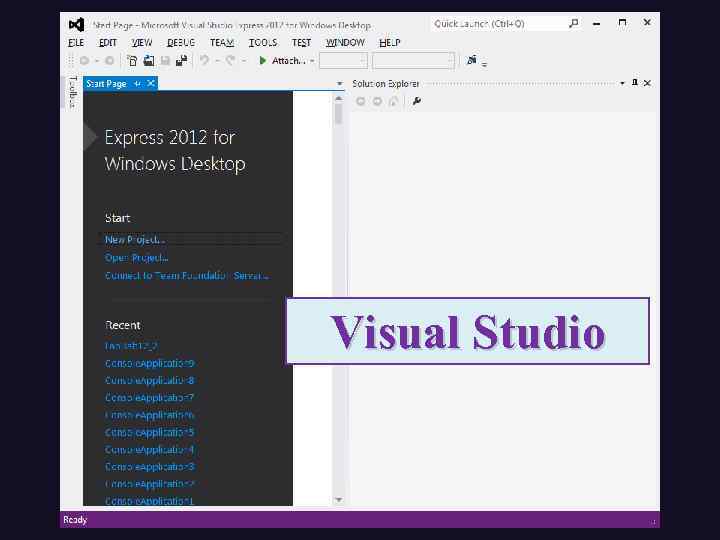Viewport: 720px width, 540px height.
Task: Click the Find in Files toolbar icon
Action: 472,60
